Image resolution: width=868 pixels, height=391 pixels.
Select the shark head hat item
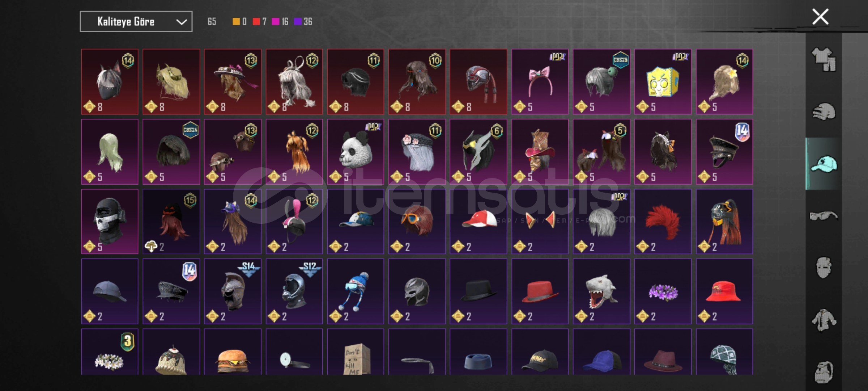point(601,291)
